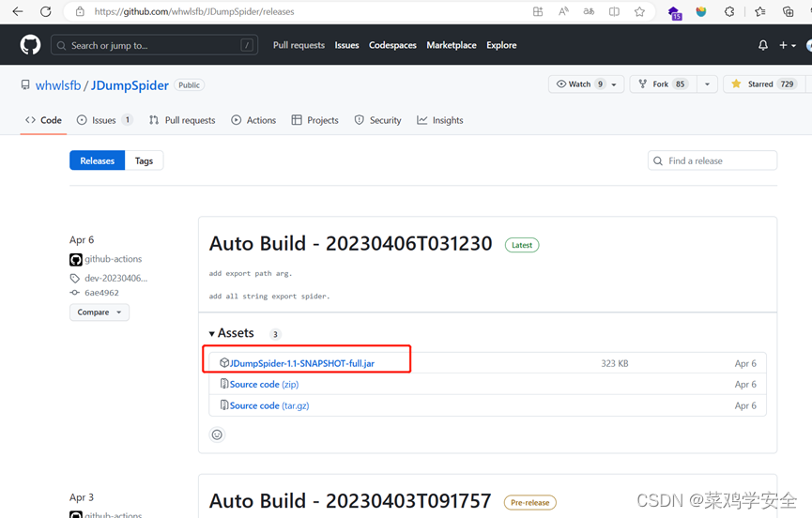812x518 pixels.
Task: Open read aloud icon in address bar
Action: click(x=563, y=11)
